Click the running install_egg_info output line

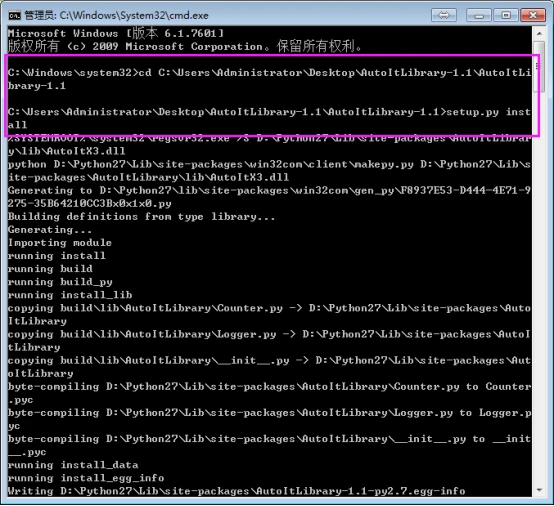tap(86, 478)
